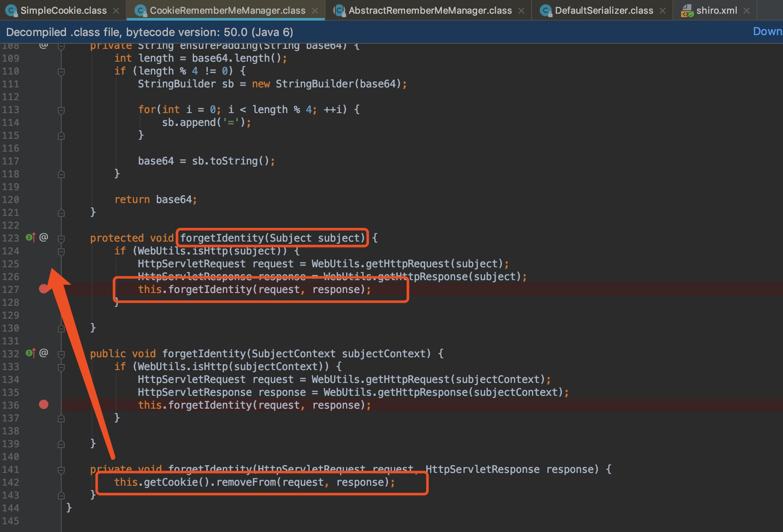
Task: Close the CookieRememberMeManager.class tab
Action: click(315, 11)
